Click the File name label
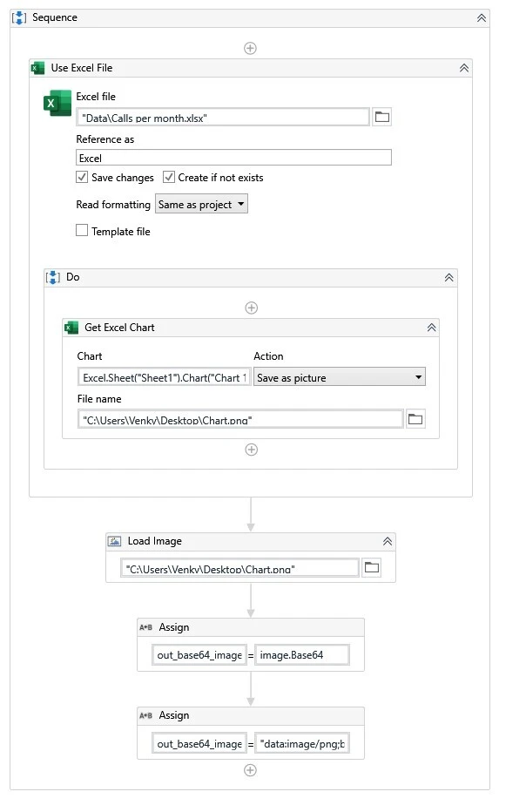The image size is (526, 812). click(x=99, y=399)
